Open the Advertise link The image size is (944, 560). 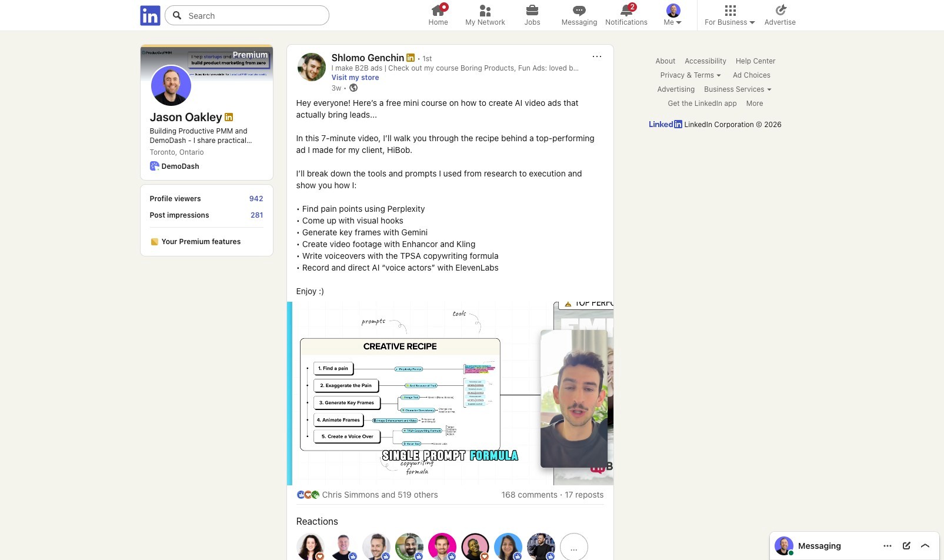coord(780,15)
